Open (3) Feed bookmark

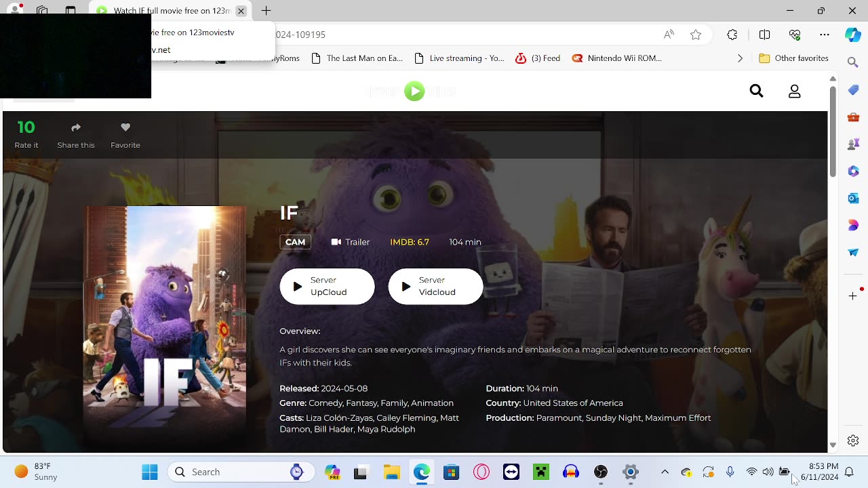coord(538,58)
